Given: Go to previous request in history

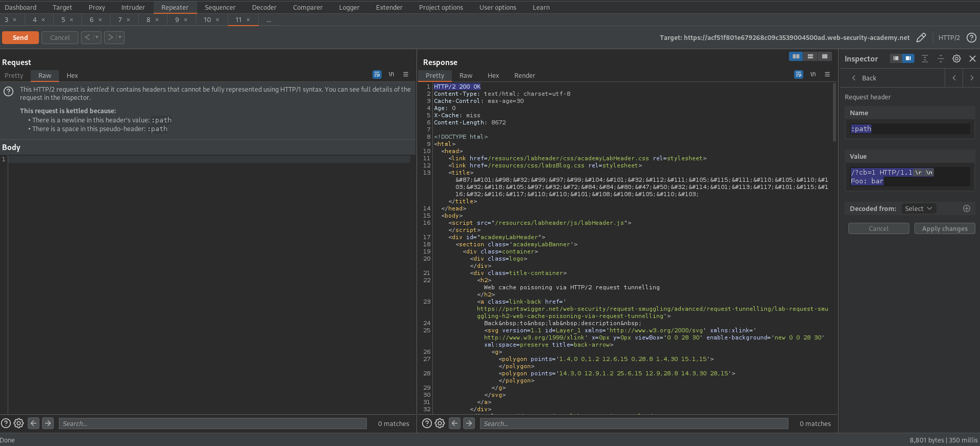Looking at the screenshot, I should pyautogui.click(x=87, y=37).
